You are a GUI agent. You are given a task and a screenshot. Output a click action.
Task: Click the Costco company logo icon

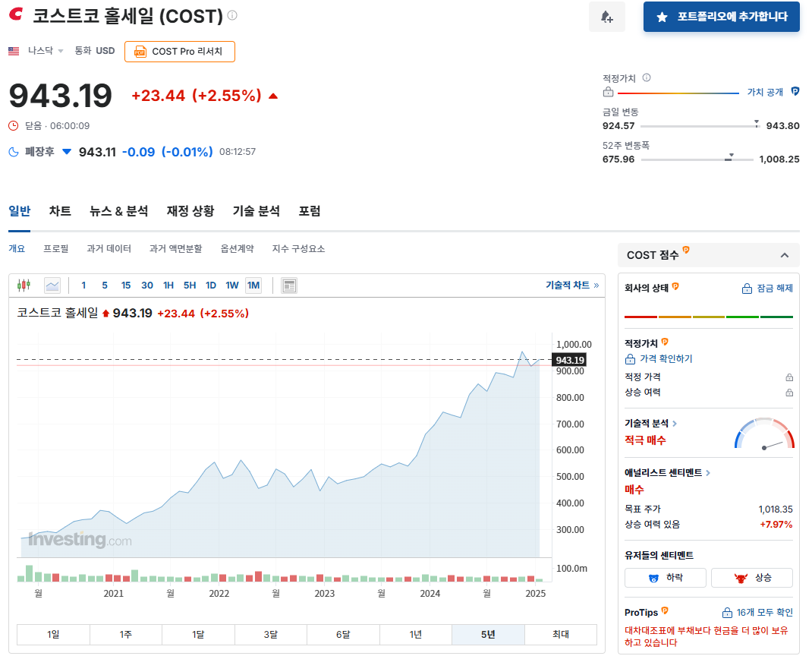[15, 15]
